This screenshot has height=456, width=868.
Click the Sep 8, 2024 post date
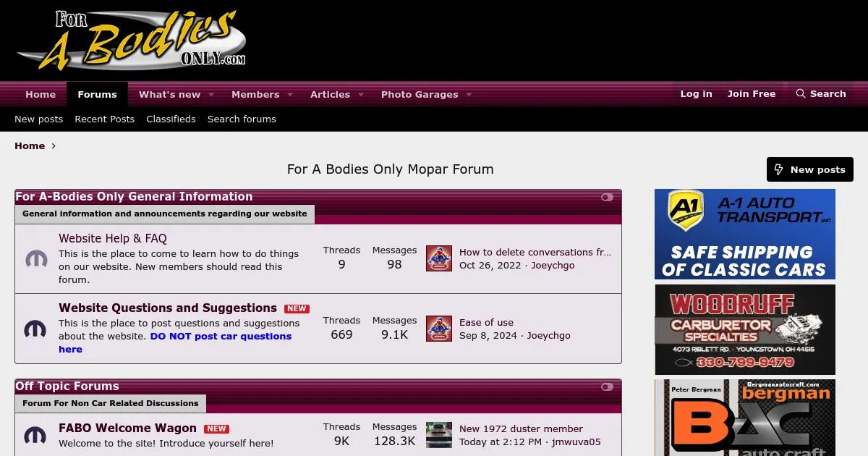[x=488, y=335]
